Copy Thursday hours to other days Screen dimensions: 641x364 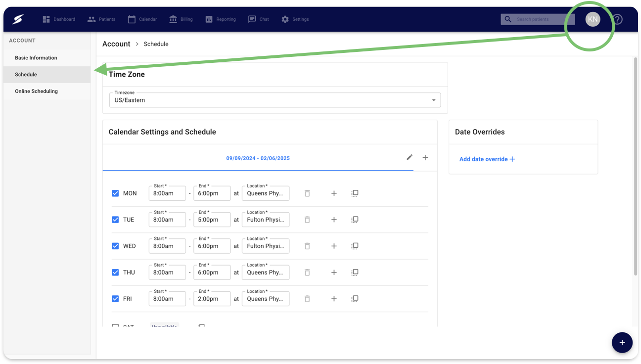point(355,273)
